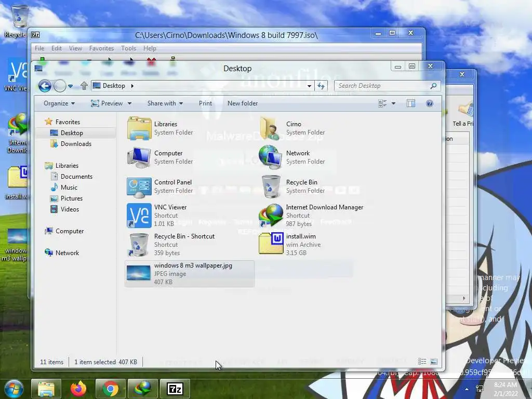Refresh the Desktop folder view
The image size is (532, 399).
tap(321, 86)
